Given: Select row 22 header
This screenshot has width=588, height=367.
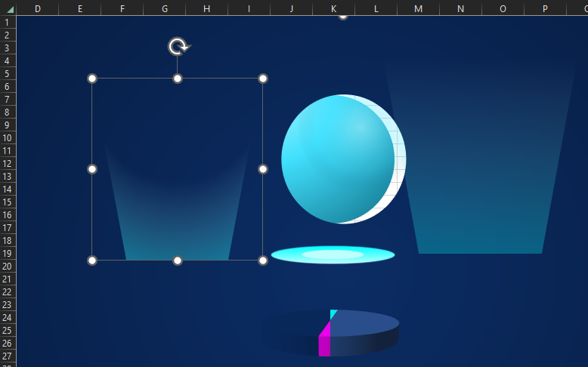Looking at the screenshot, I should (8, 291).
